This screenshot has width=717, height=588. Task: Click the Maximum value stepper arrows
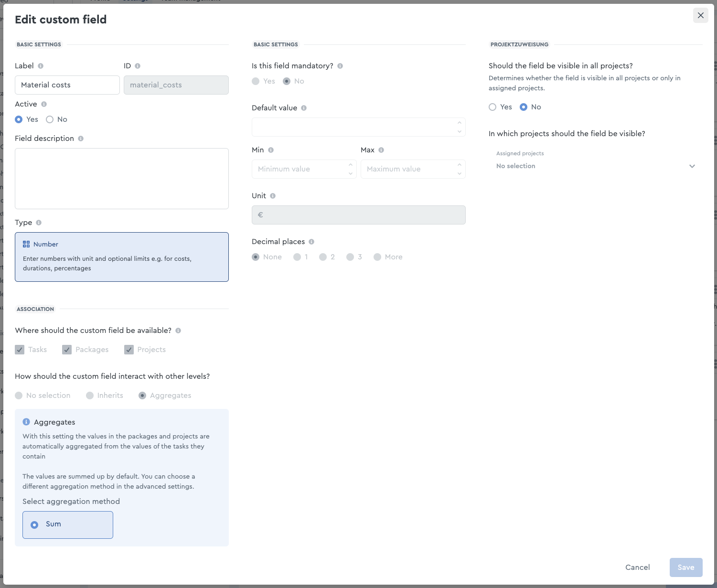(460, 169)
